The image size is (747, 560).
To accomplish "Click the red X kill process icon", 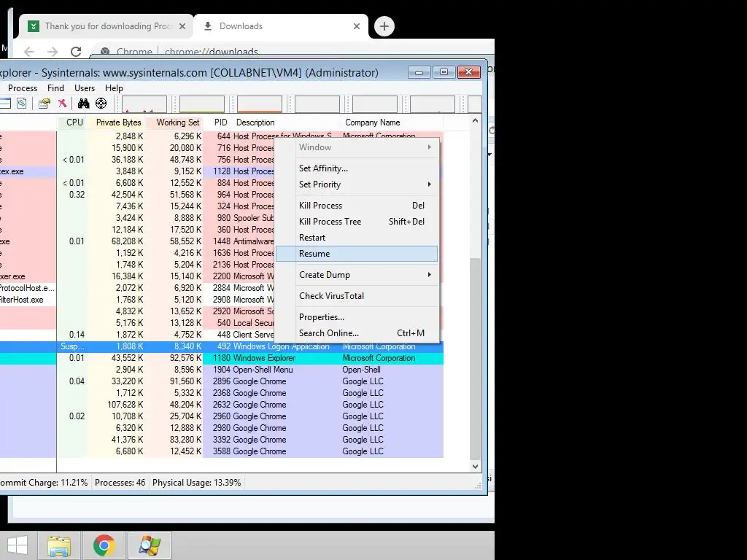I will [63, 104].
